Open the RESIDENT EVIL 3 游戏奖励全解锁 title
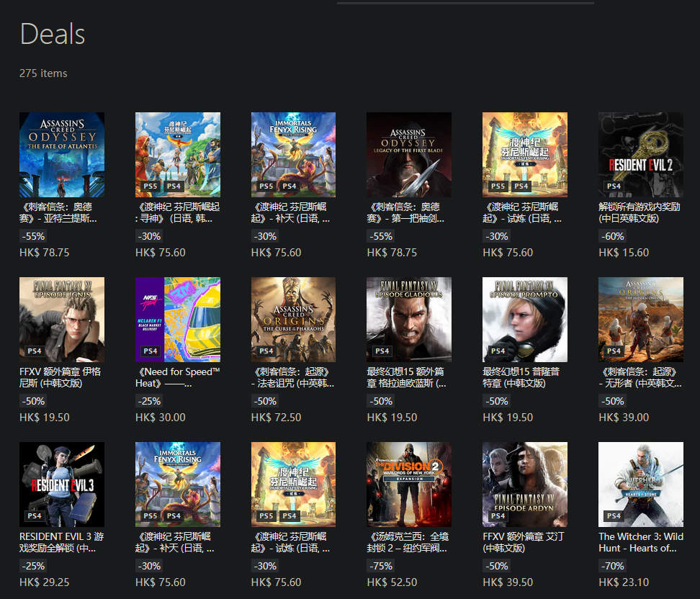The image size is (700, 599). point(62,542)
